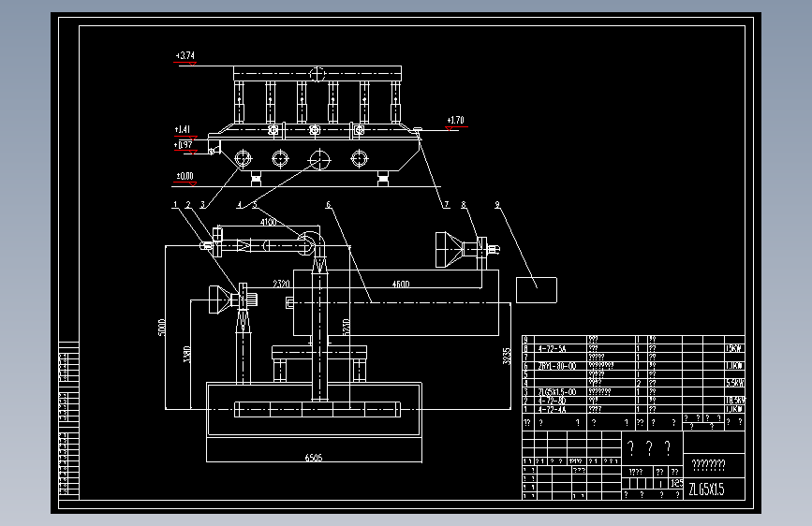This screenshot has height=526, width=812.
Task: Select the 4100 dimension text
Action: click(x=268, y=222)
